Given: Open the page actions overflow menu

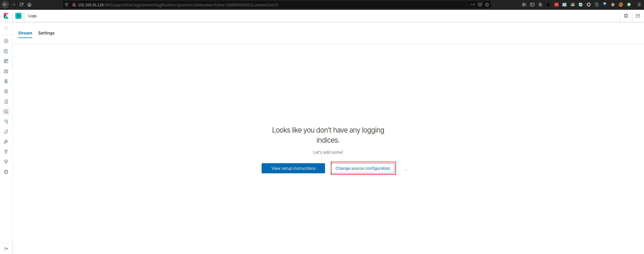Looking at the screenshot, I should coord(473,5).
